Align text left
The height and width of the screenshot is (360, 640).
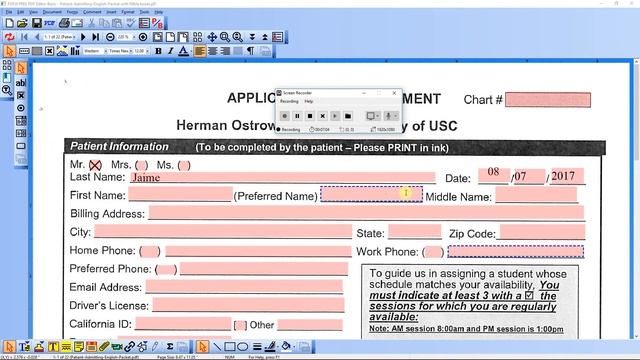[x=200, y=51]
